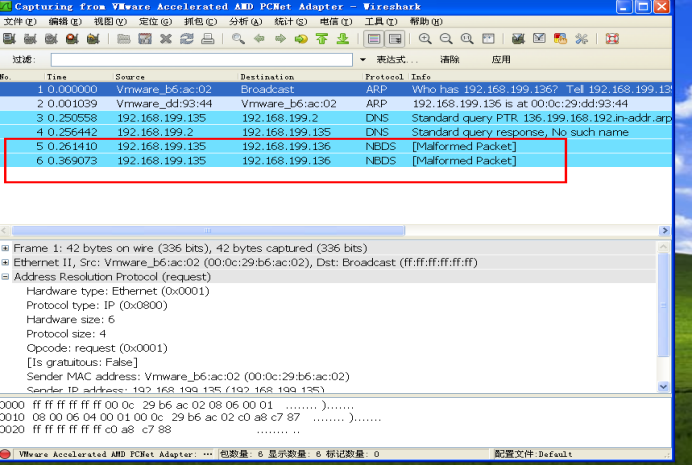The image size is (692, 465).
Task: Click packet list scroll right arrow
Action: [x=665, y=231]
